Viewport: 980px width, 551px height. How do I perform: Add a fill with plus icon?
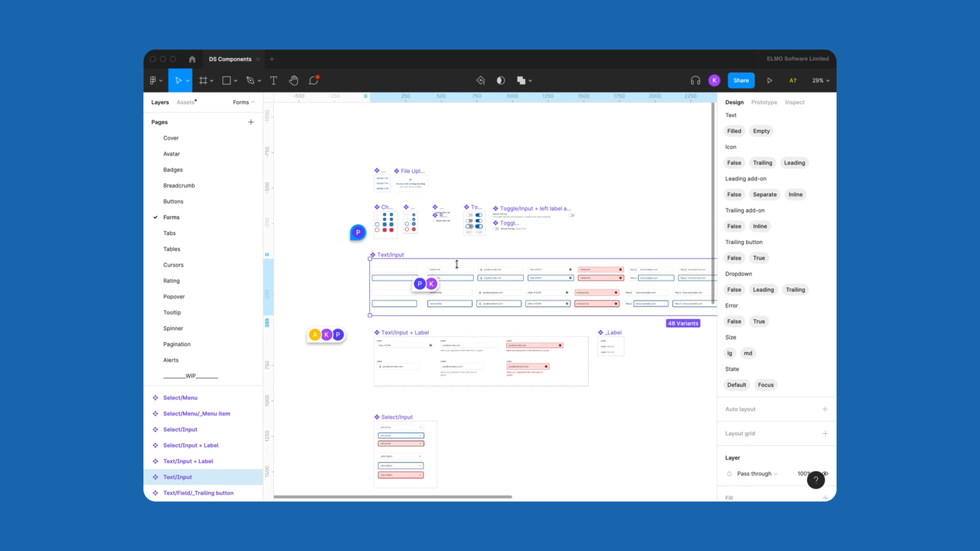[x=825, y=497]
